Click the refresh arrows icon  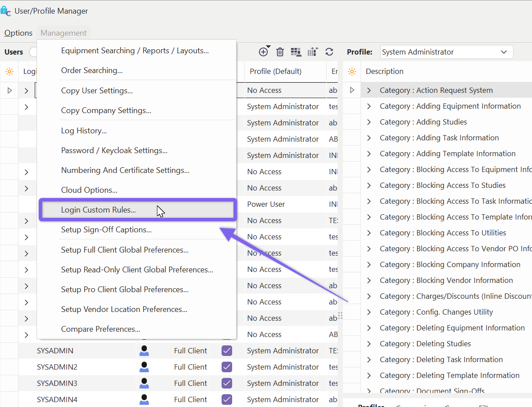[x=329, y=52]
